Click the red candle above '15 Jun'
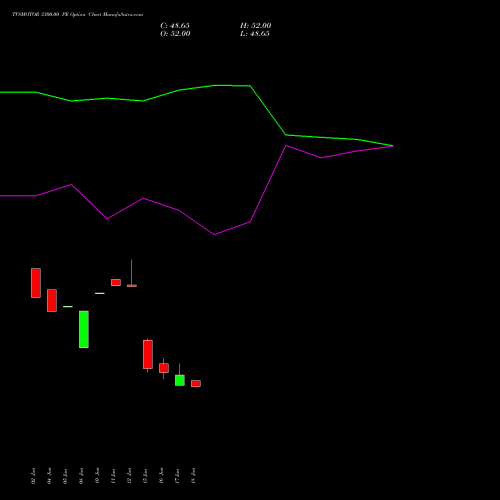The height and width of the screenshot is (500, 500). tap(148, 354)
